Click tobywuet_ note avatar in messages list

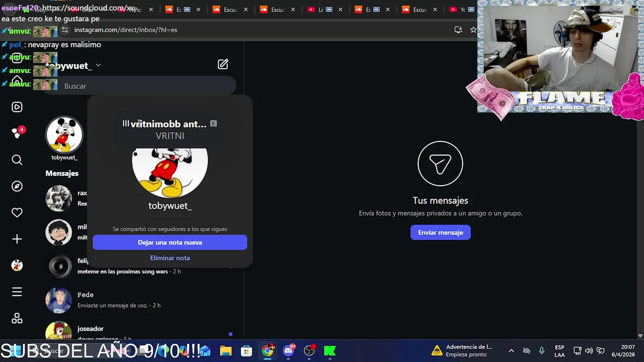tap(64, 135)
